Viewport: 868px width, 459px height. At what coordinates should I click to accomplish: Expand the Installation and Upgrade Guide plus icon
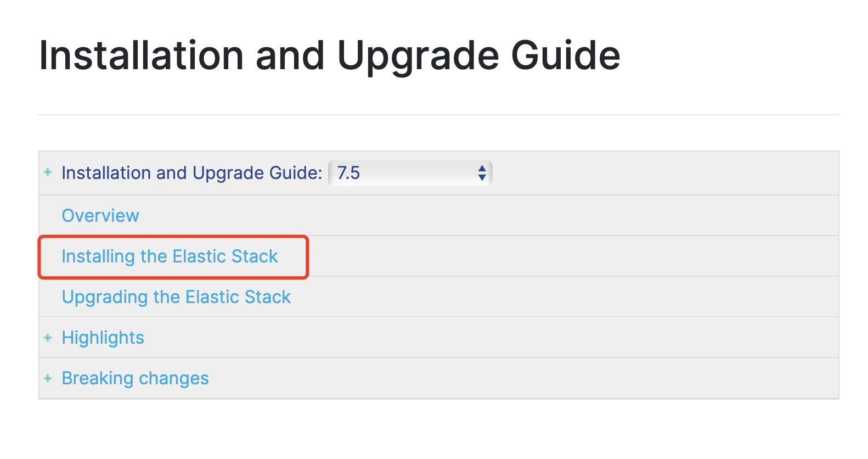pyautogui.click(x=48, y=172)
